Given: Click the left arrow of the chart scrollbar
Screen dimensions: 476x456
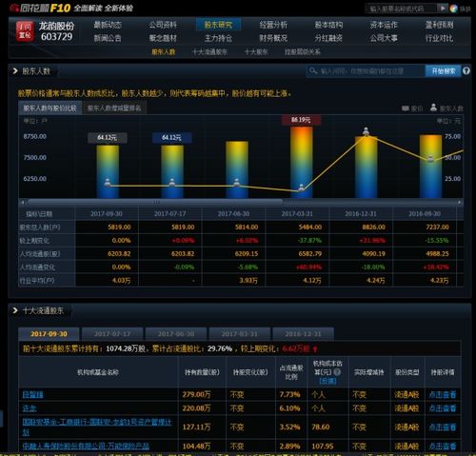Looking at the screenshot, I should pos(22,202).
